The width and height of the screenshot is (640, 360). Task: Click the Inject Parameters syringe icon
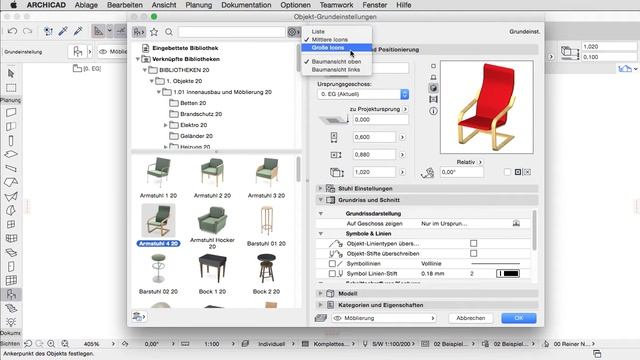[x=78, y=31]
